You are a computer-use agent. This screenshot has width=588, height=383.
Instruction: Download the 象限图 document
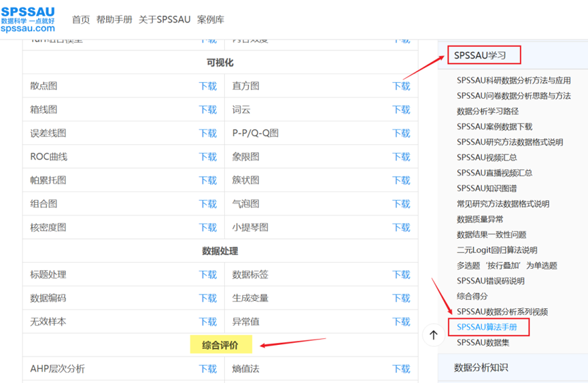(401, 156)
